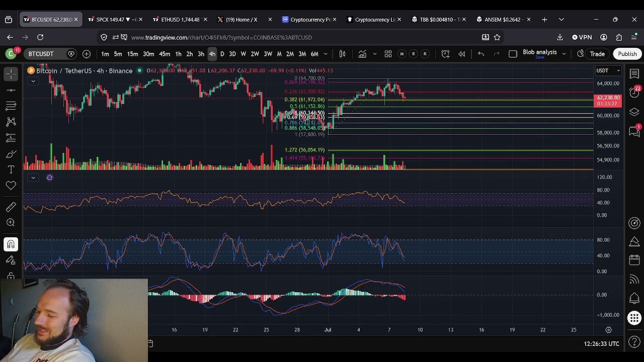Expand the timeframe intervals dropdown
The image size is (644, 362).
tap(326, 54)
